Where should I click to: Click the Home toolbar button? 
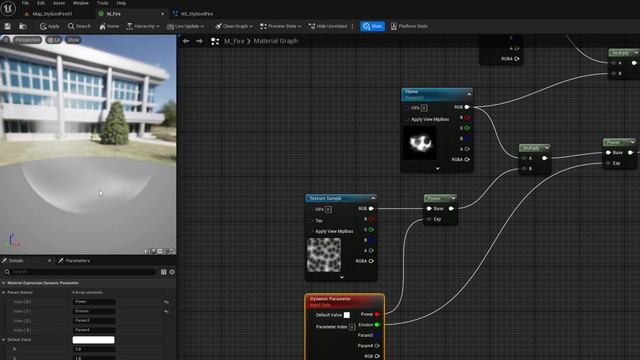click(x=109, y=26)
